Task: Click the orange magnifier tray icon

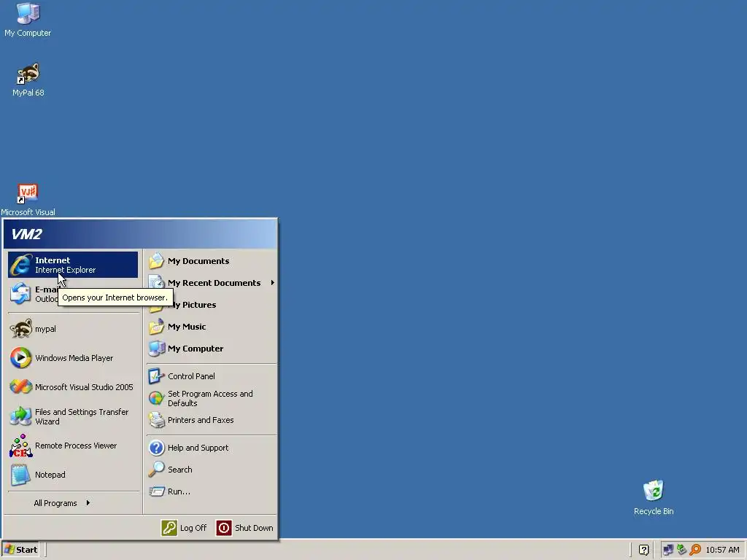Action: point(695,550)
